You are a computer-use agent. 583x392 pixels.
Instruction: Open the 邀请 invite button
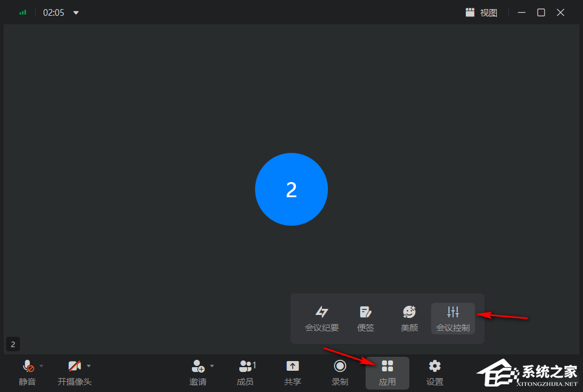198,373
